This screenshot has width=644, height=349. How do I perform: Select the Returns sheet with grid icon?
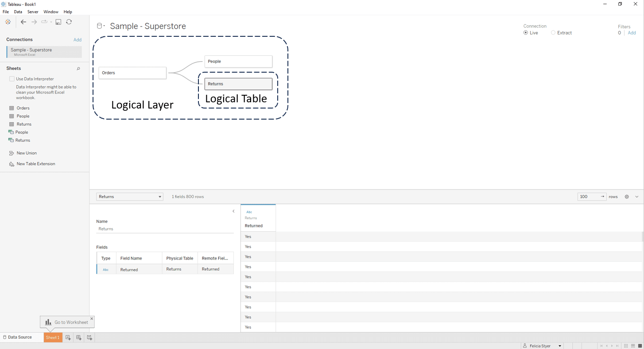tap(12, 124)
